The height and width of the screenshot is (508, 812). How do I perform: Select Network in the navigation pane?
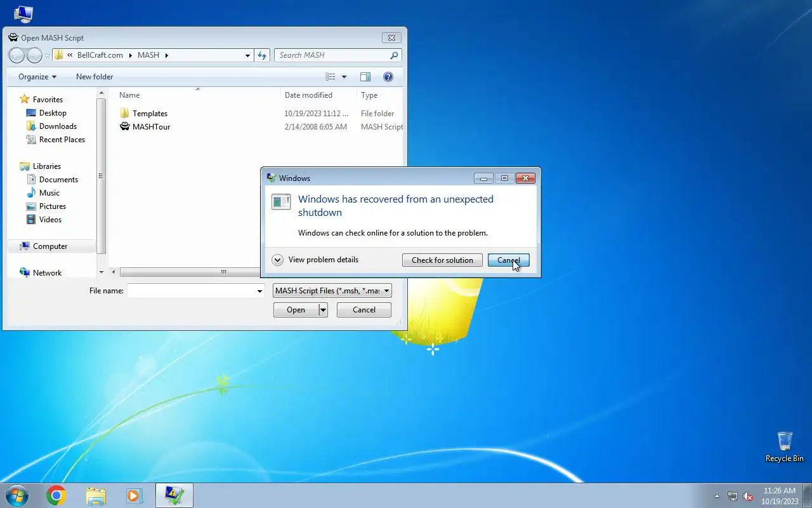[48, 273]
